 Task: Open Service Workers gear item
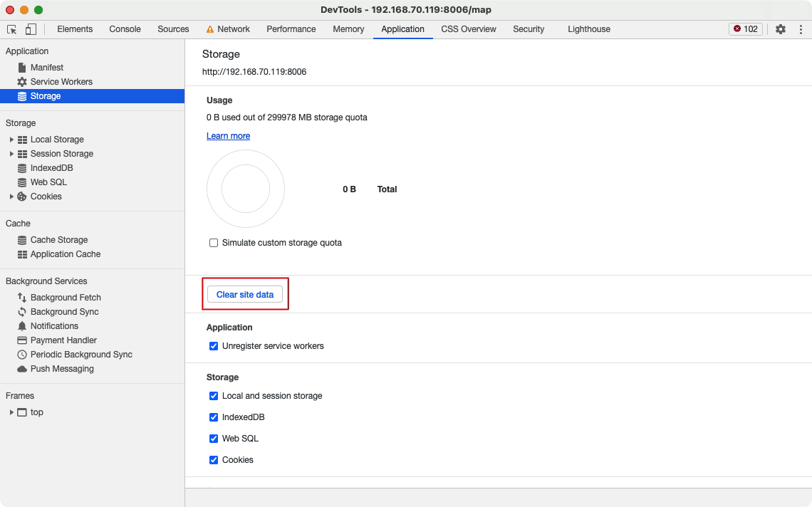[x=55, y=82]
